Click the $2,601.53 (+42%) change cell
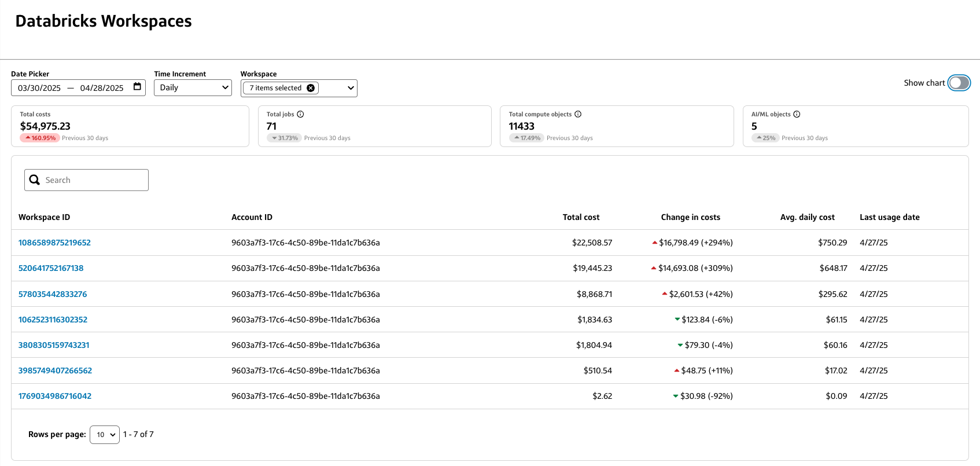The image size is (980, 466). click(697, 294)
